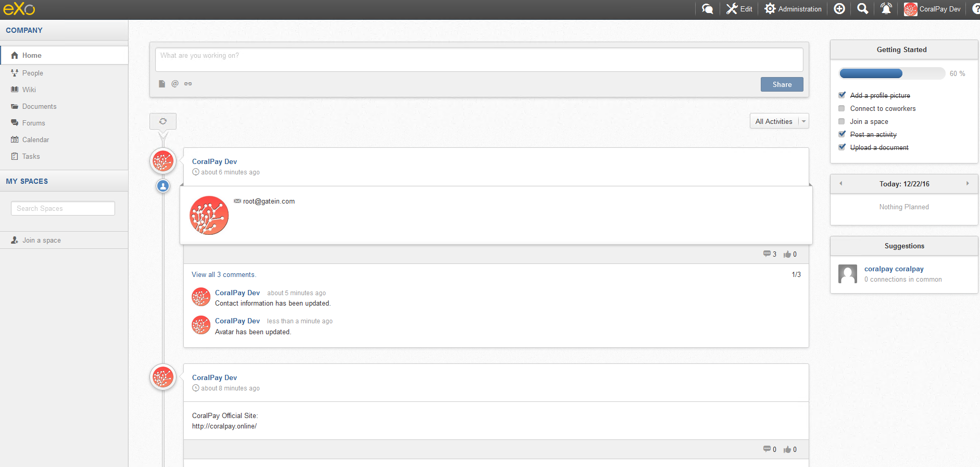Image resolution: width=980 pixels, height=467 pixels.
Task: Click the attach link icon
Action: (188, 84)
